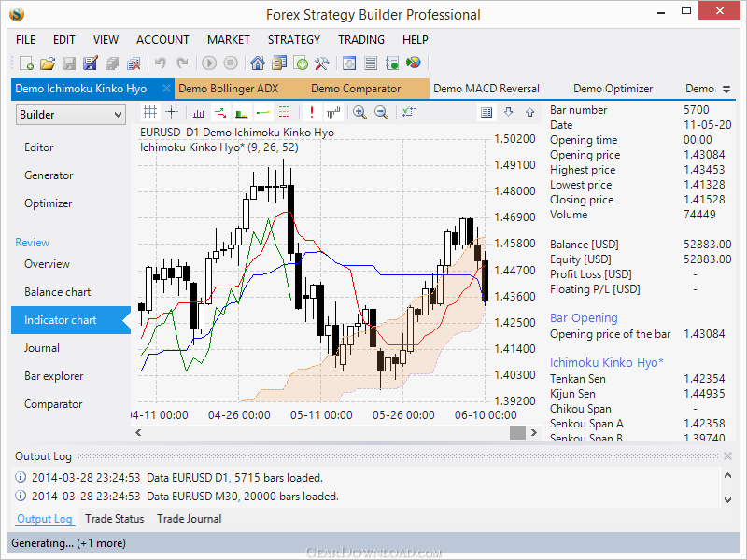Open the MARKET menu

228,40
